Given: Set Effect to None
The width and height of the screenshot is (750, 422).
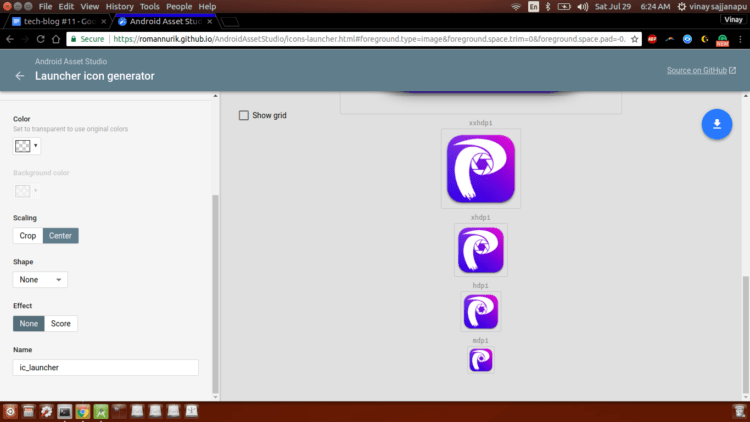Looking at the screenshot, I should pos(29,323).
